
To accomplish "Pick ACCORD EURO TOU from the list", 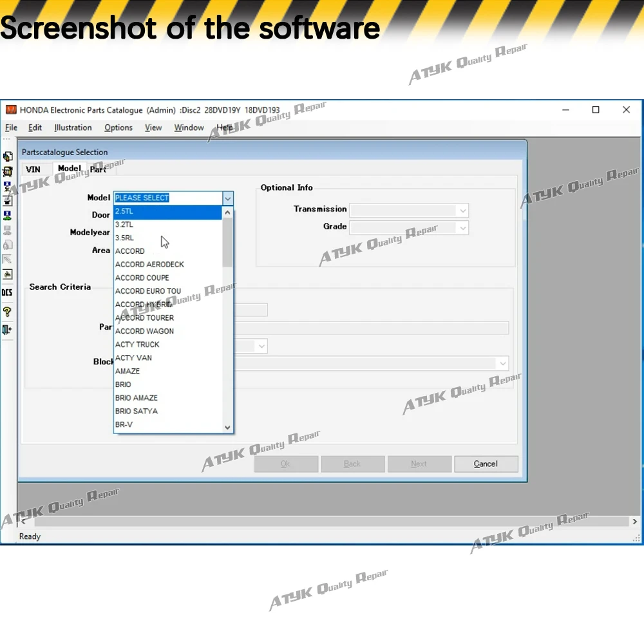I will pos(167,291).
